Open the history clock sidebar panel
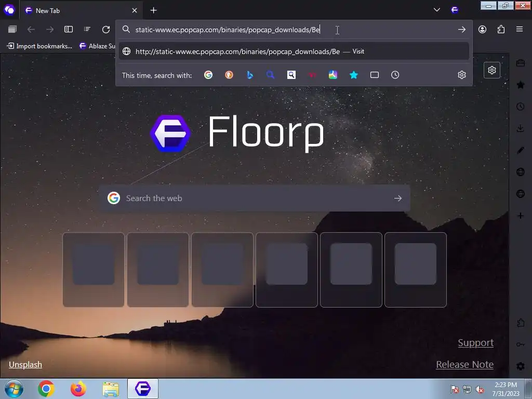The height and width of the screenshot is (399, 532). [x=521, y=107]
